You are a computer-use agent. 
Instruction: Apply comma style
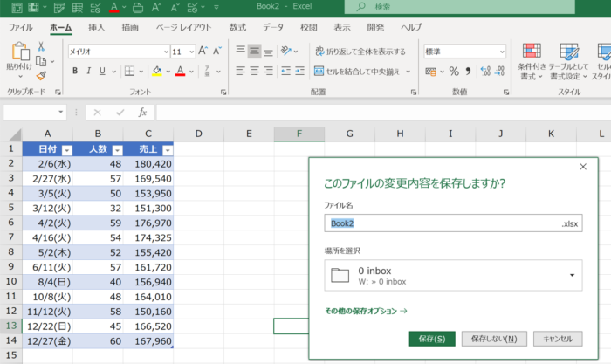click(468, 72)
